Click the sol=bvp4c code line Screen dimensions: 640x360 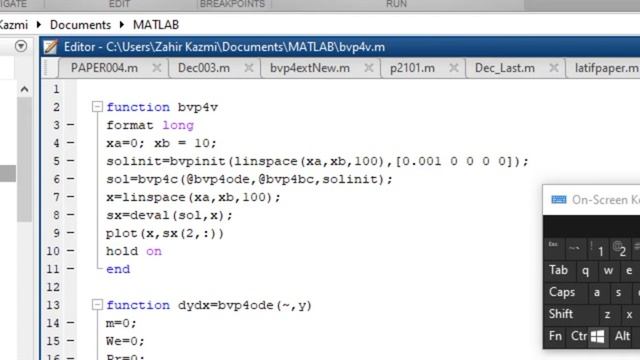pyautogui.click(x=249, y=179)
